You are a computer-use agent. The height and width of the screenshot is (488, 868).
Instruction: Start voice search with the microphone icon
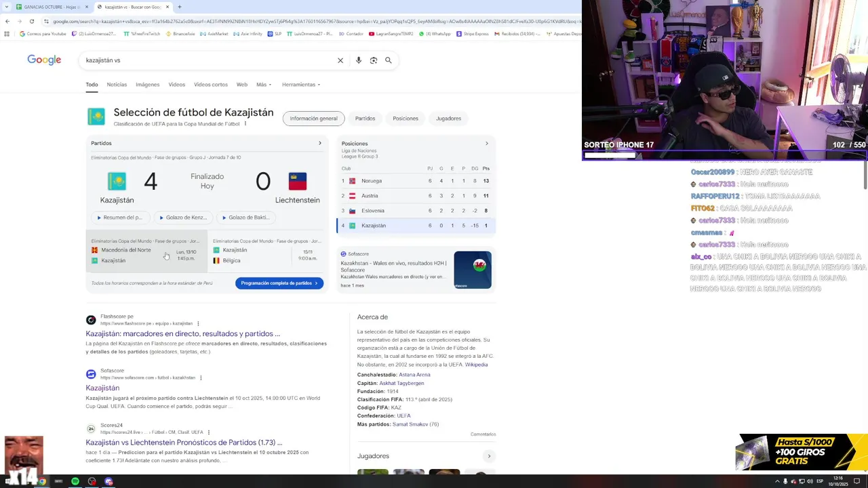pyautogui.click(x=359, y=60)
